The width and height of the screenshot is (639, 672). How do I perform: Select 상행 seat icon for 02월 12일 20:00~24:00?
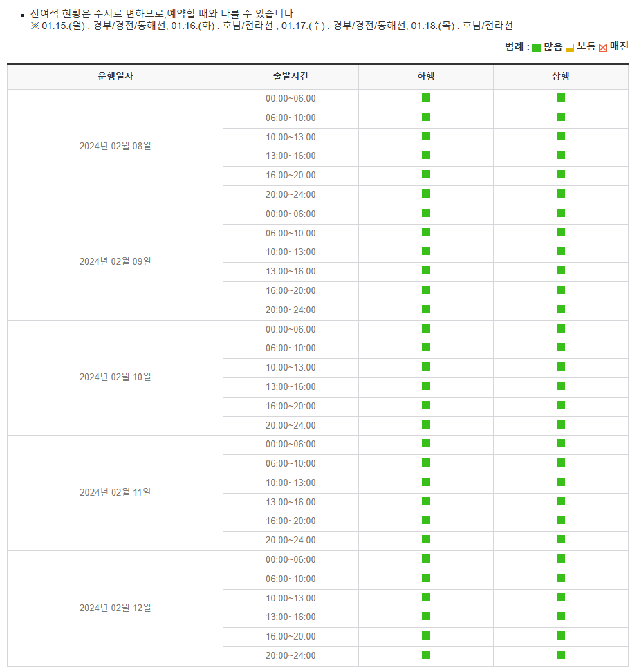coord(561,655)
